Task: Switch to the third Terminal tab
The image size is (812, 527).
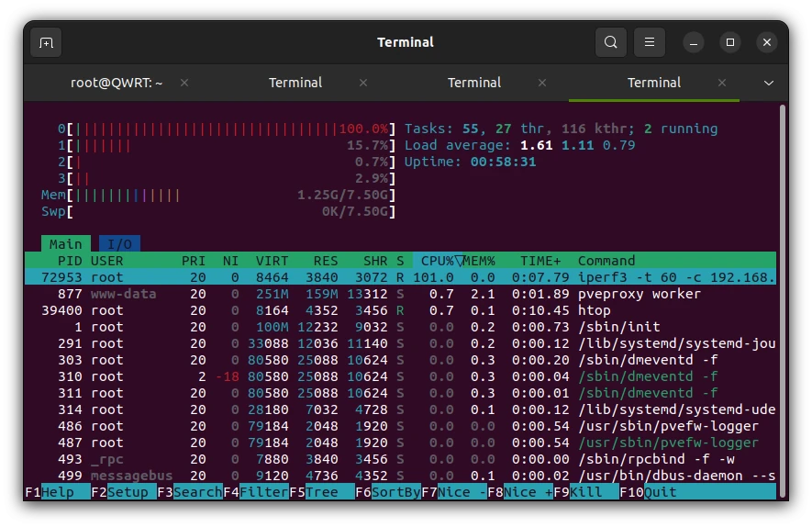Action: (x=474, y=83)
